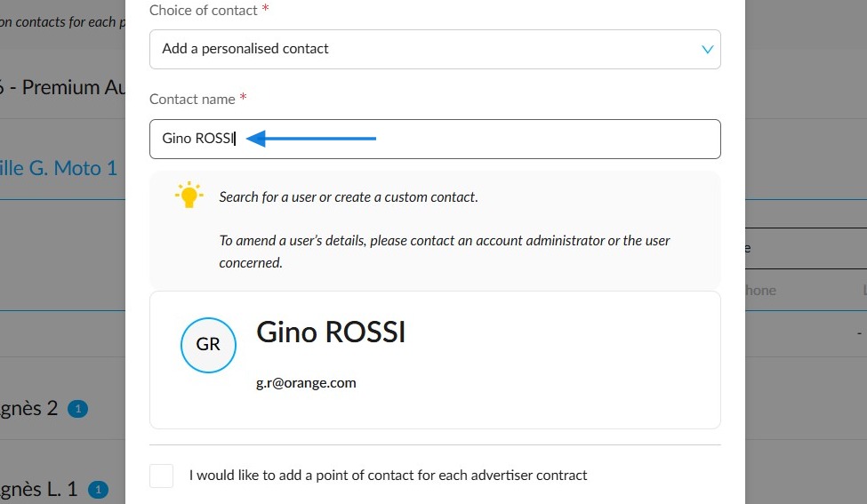Open the ille G. Moto 1 link
The width and height of the screenshot is (867, 504).
click(x=59, y=168)
